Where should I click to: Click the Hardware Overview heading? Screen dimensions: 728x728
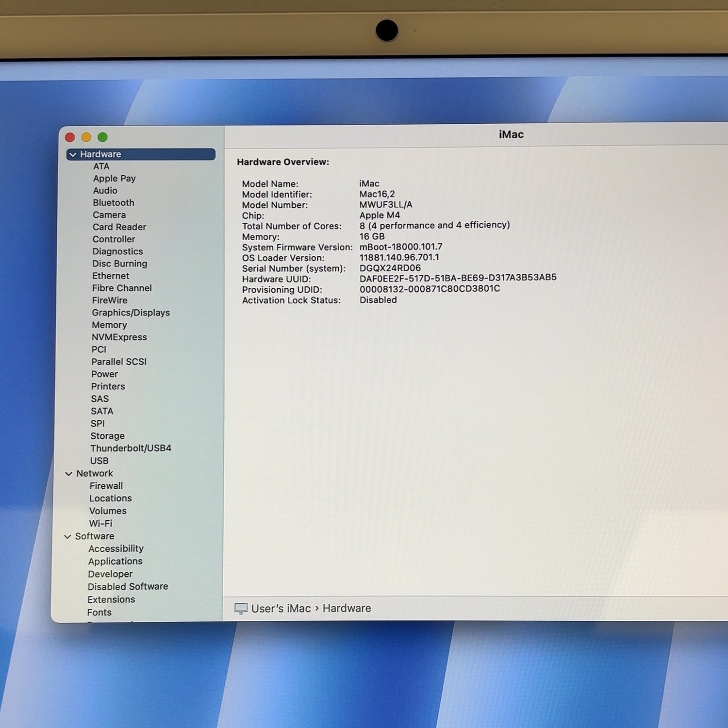[x=283, y=162]
